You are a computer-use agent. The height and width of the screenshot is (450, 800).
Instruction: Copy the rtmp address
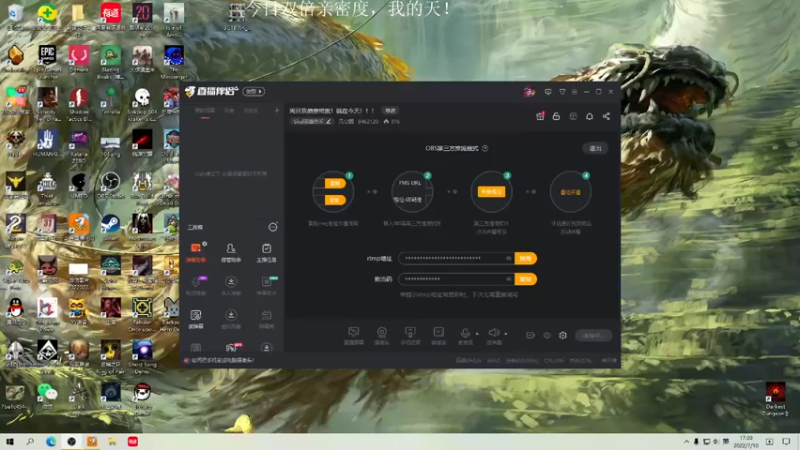(x=526, y=258)
